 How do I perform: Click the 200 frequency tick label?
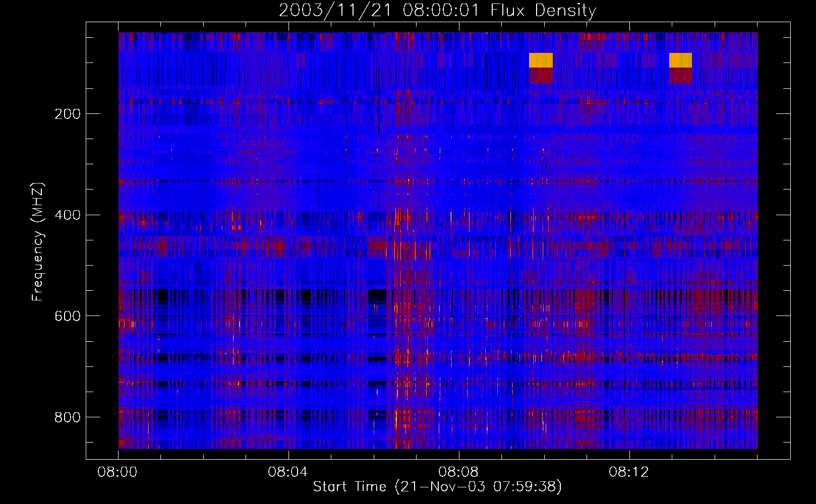click(68, 114)
